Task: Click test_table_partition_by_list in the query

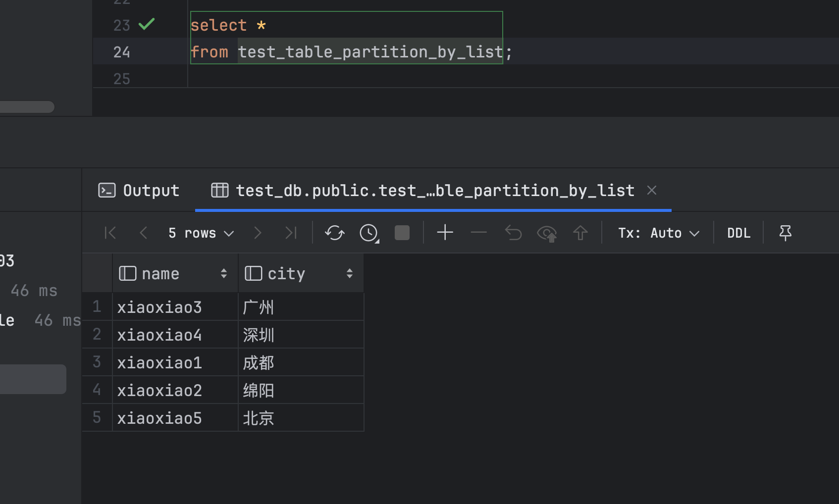Action: (370, 52)
